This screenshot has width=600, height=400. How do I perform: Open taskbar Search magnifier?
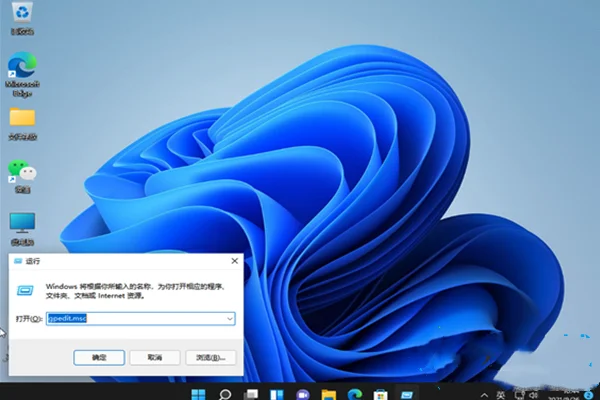[x=225, y=394]
